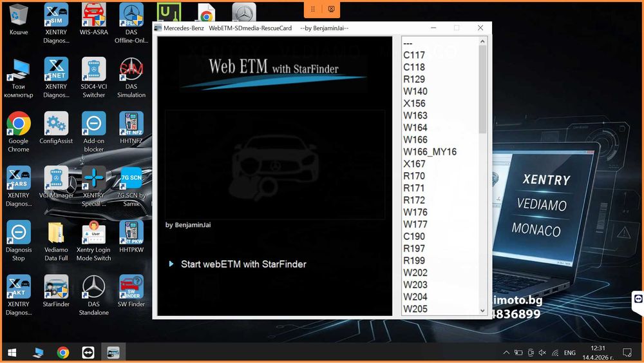
Task: Open SDC4-VCI Switcher shortcut
Action: coord(93,78)
